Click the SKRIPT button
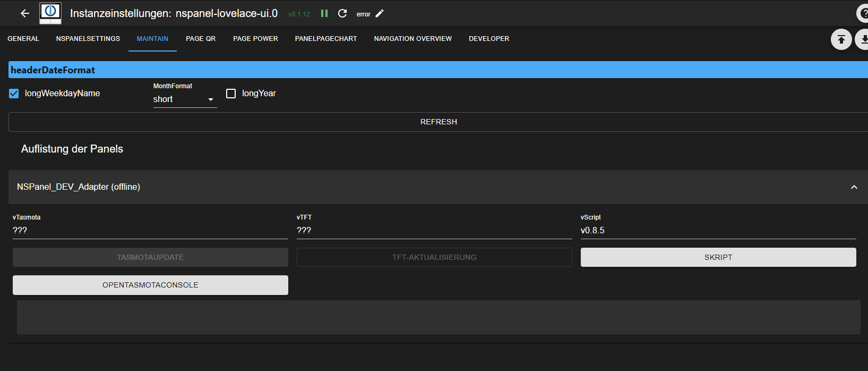Image resolution: width=868 pixels, height=371 pixels. coord(718,257)
